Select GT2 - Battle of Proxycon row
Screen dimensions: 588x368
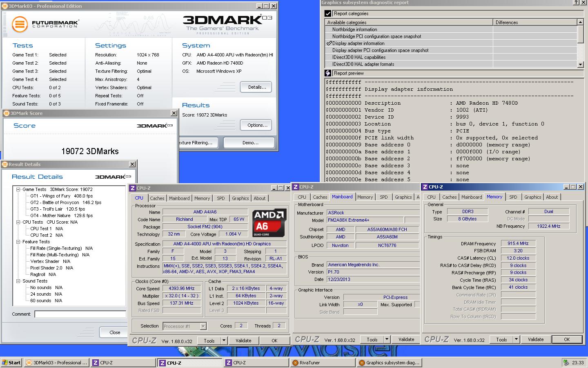[x=66, y=202]
